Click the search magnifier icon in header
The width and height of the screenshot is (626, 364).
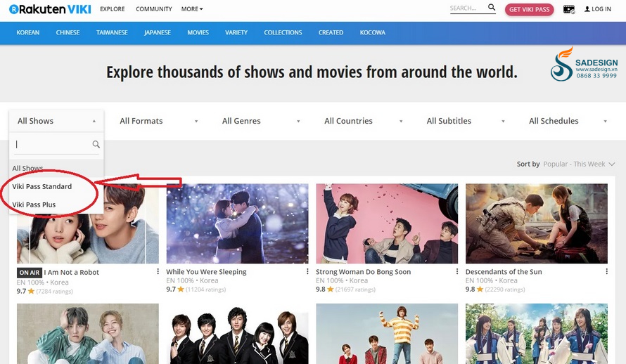492,7
